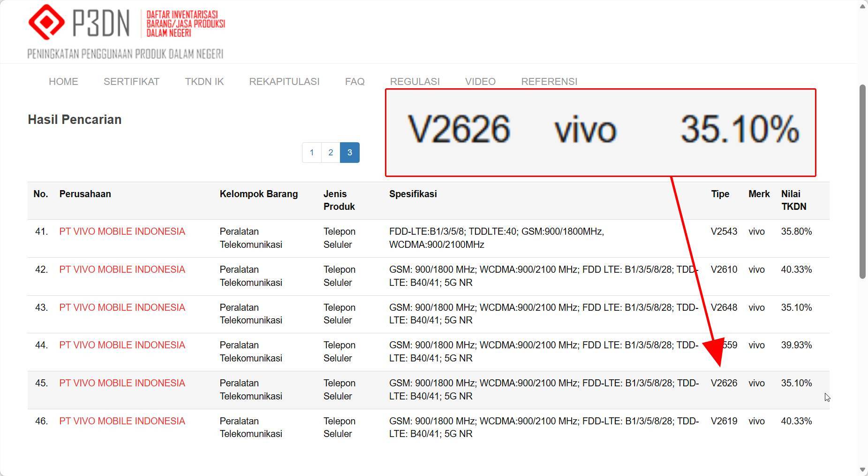
Task: Click the scroll down arrow of the page scrollbar
Action: [863, 470]
